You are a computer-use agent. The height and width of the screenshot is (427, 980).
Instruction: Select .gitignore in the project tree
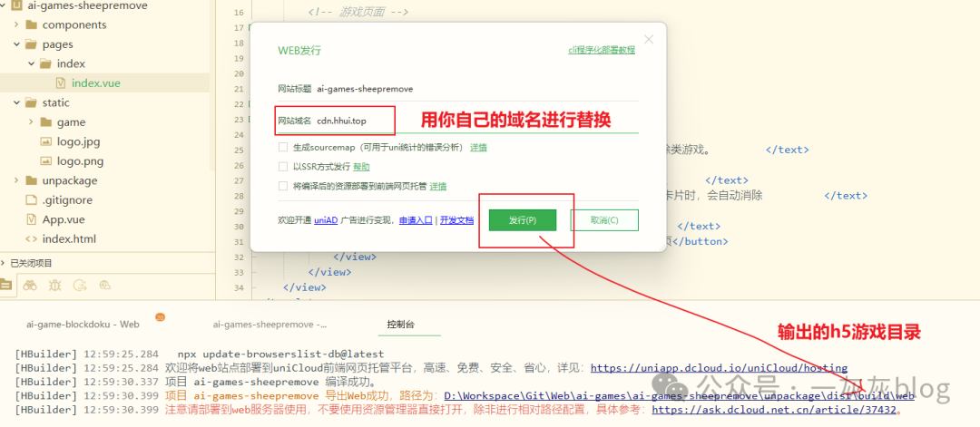(x=67, y=199)
